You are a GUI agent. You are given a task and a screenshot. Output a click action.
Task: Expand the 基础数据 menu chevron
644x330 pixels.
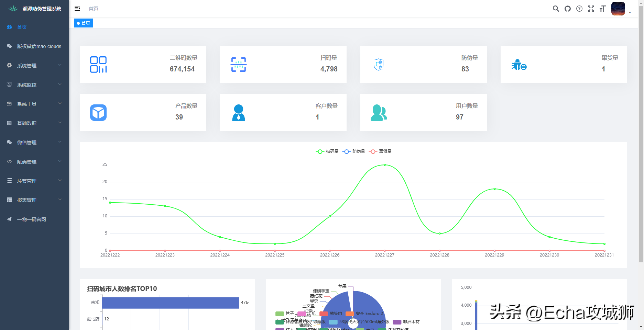coord(60,123)
